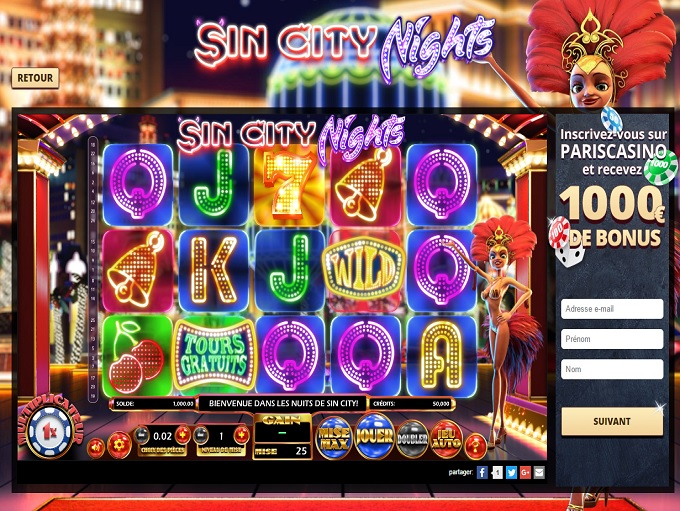Lower the bet level with minus button
This screenshot has height=511, width=680.
click(201, 435)
